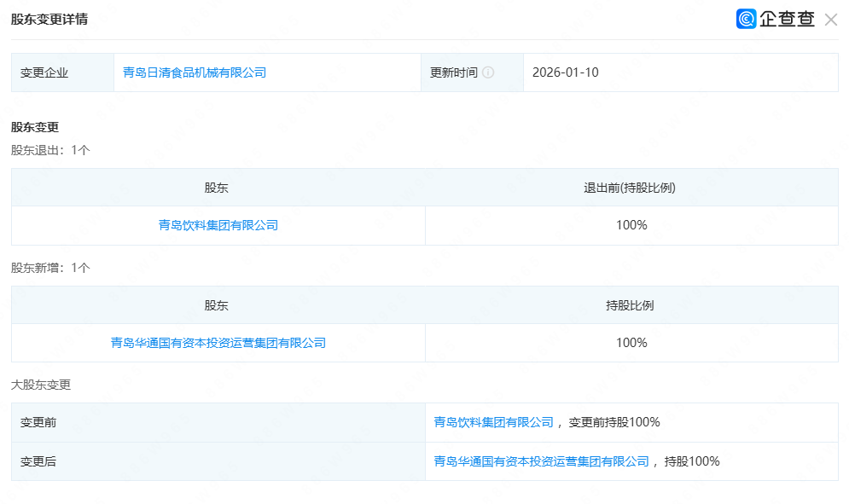Image resolution: width=849 pixels, height=504 pixels.
Task: Click the 企查查 brand name text
Action: click(787, 19)
